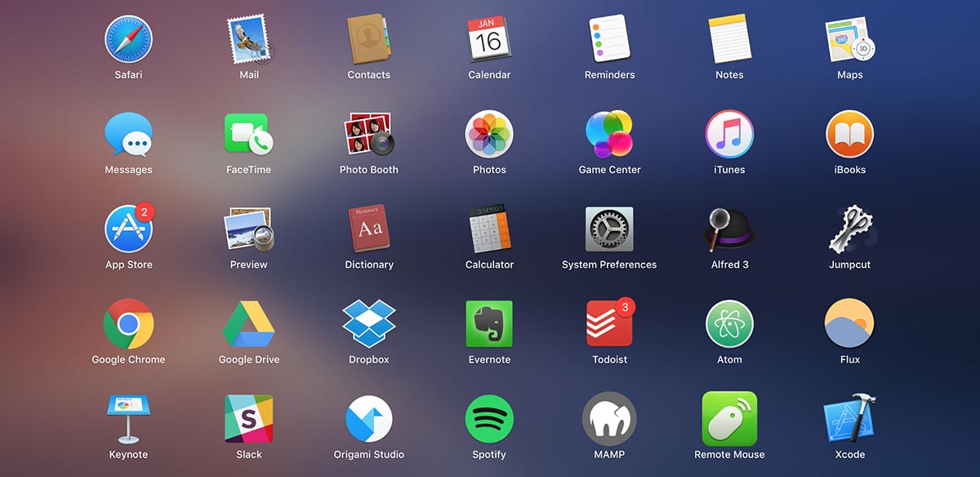Start the MAMP app
This screenshot has height=477, width=980.
pos(609,418)
